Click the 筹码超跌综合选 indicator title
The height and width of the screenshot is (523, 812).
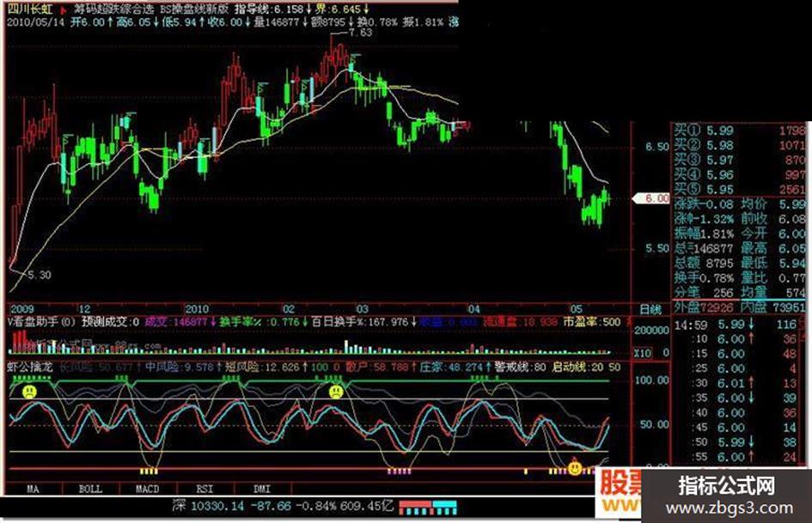[x=113, y=9]
